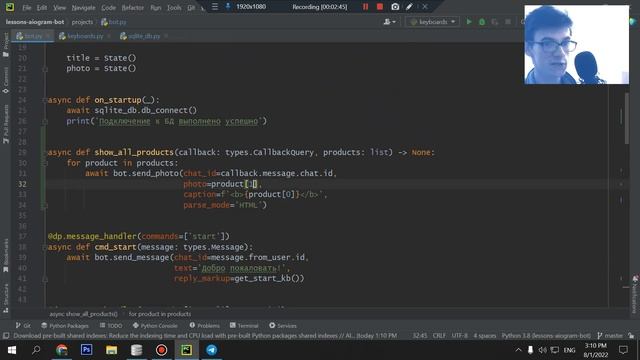Open the Project tool window sidebar
Viewport: 640px width, 360px height.
5,45
